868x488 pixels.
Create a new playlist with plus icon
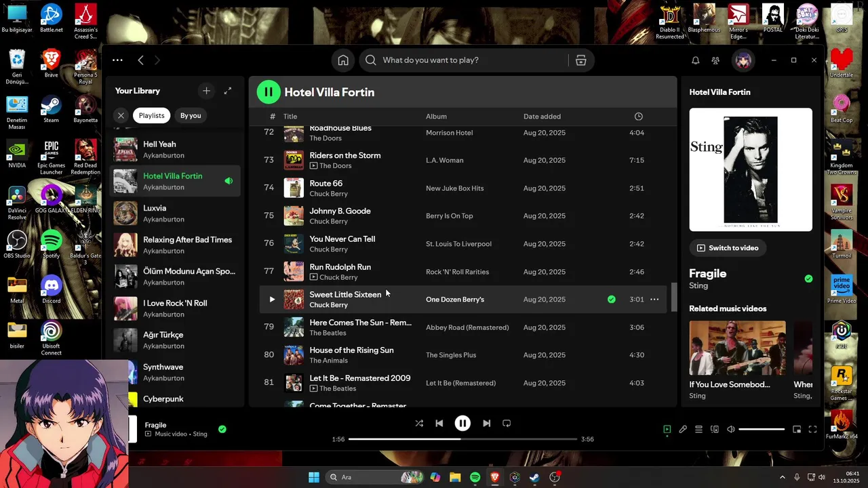[x=206, y=91]
